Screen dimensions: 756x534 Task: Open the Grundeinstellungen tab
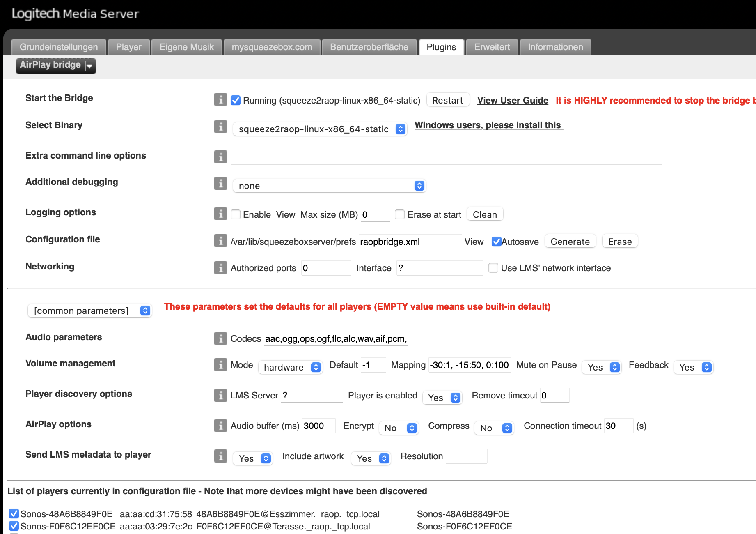tap(59, 47)
